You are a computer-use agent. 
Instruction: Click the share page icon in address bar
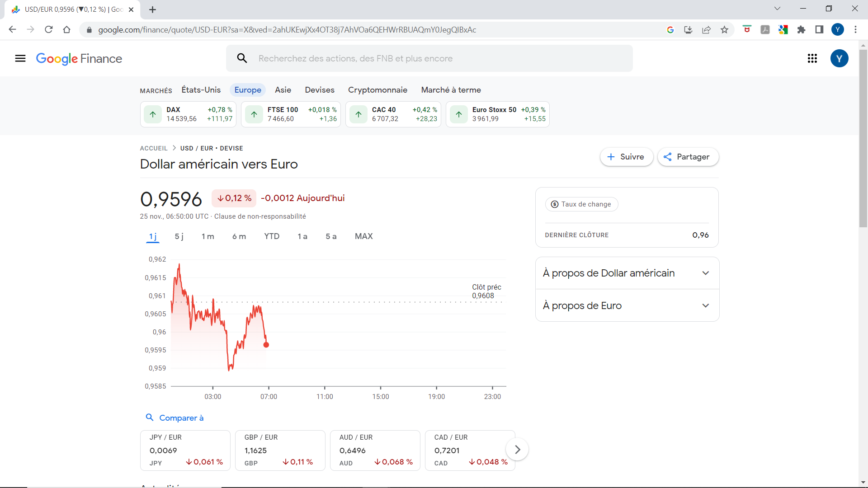706,30
